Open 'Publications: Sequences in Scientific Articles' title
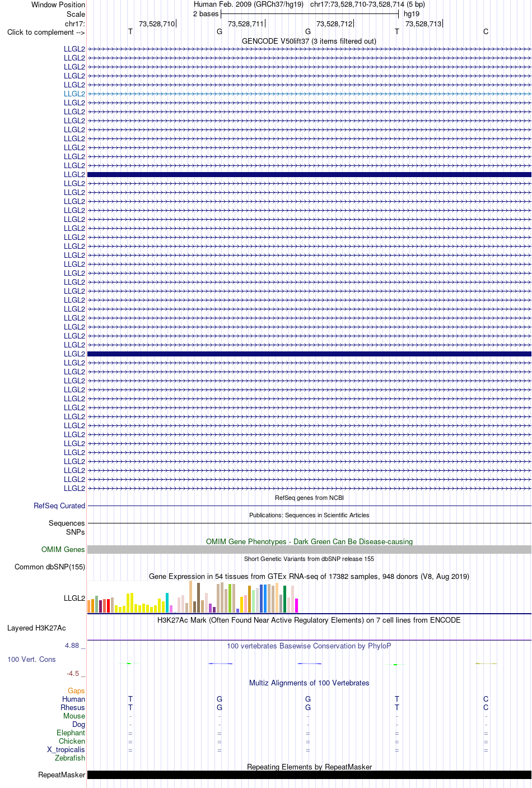Viewport: 532px width, 788px height. pyautogui.click(x=309, y=515)
